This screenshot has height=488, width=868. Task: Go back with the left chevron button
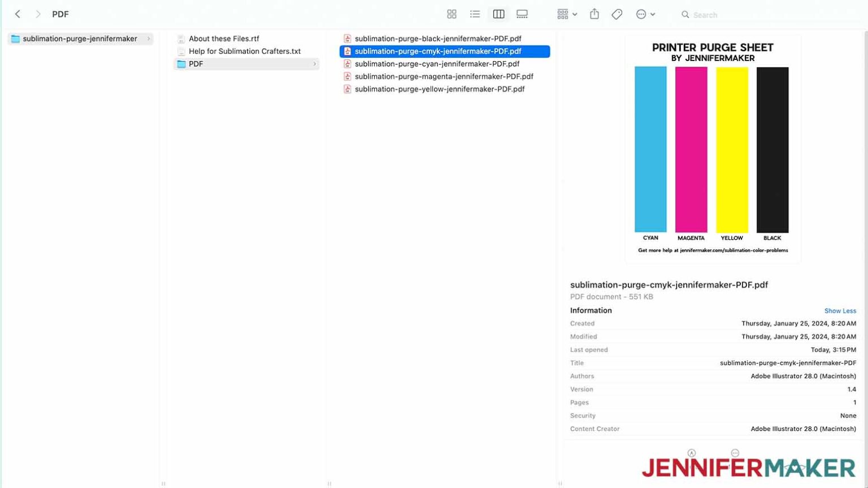pyautogui.click(x=18, y=14)
